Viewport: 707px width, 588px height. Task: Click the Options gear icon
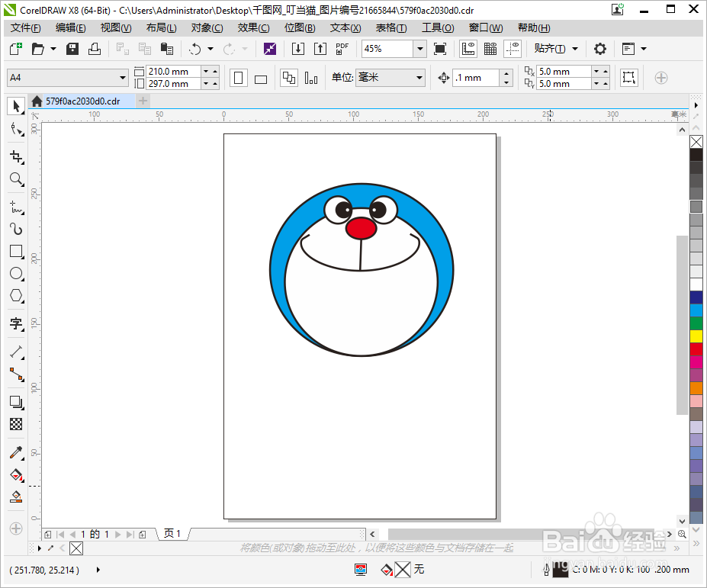[599, 49]
